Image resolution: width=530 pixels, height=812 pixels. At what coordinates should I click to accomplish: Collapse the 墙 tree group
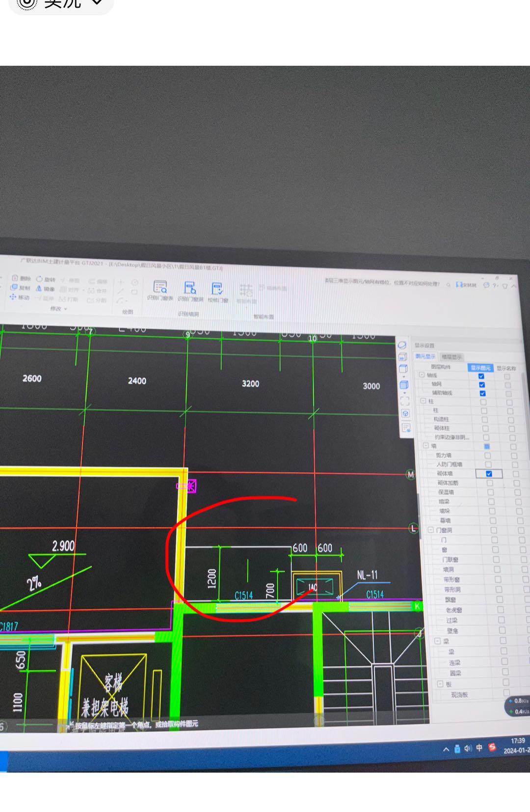[426, 446]
